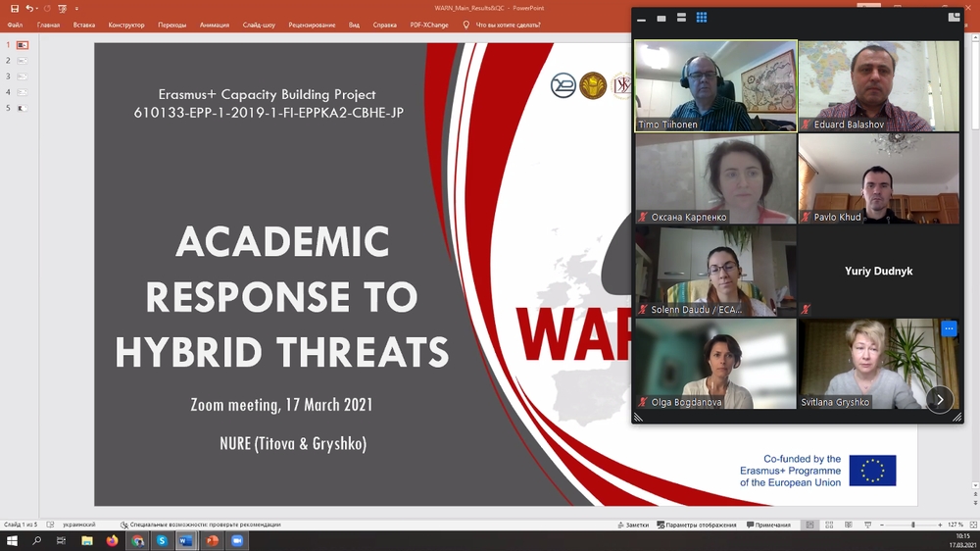This screenshot has width=980, height=551.
Task: Switch Zoom panel to two-row strip view
Action: click(681, 18)
